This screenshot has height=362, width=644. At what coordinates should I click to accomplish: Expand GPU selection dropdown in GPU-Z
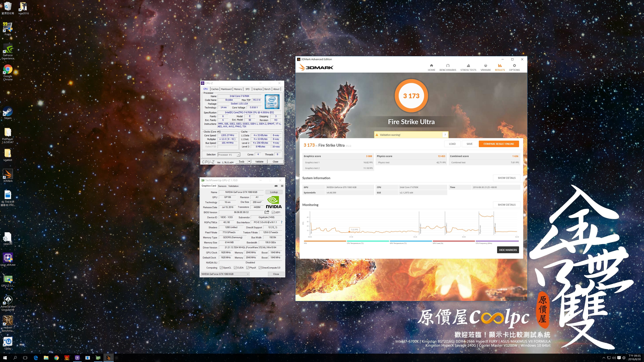225,274
